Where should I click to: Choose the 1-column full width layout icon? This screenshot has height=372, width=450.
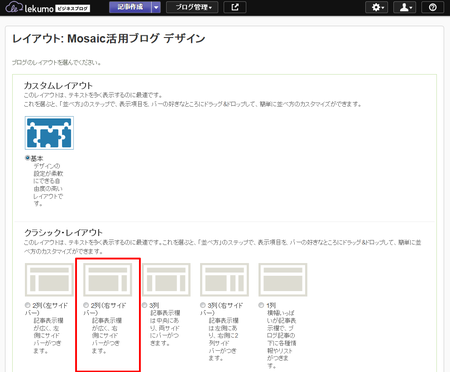click(x=283, y=279)
